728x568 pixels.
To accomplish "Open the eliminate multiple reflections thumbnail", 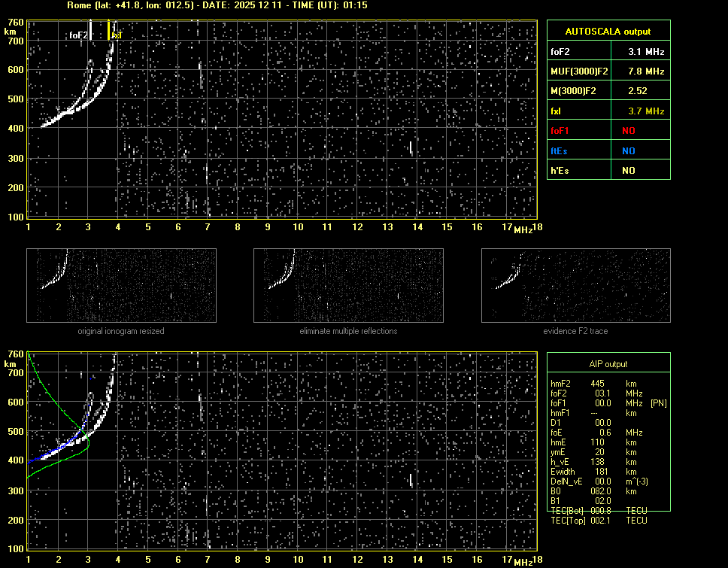I will pos(348,285).
